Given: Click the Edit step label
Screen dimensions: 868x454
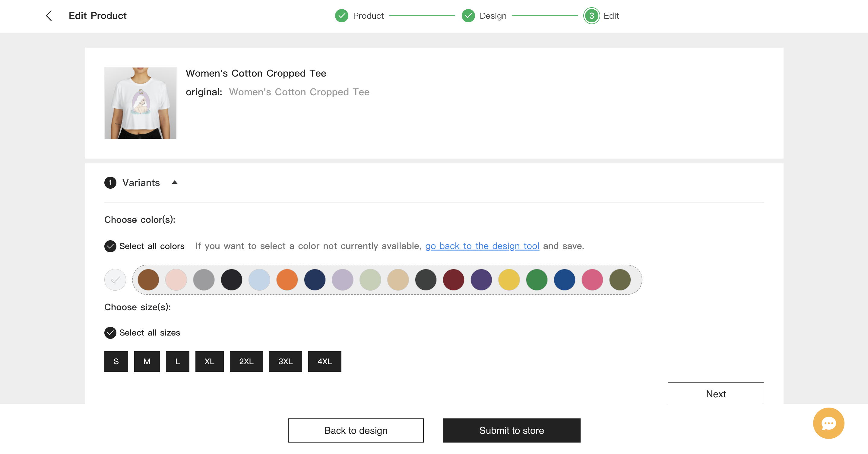Looking at the screenshot, I should coord(611,16).
